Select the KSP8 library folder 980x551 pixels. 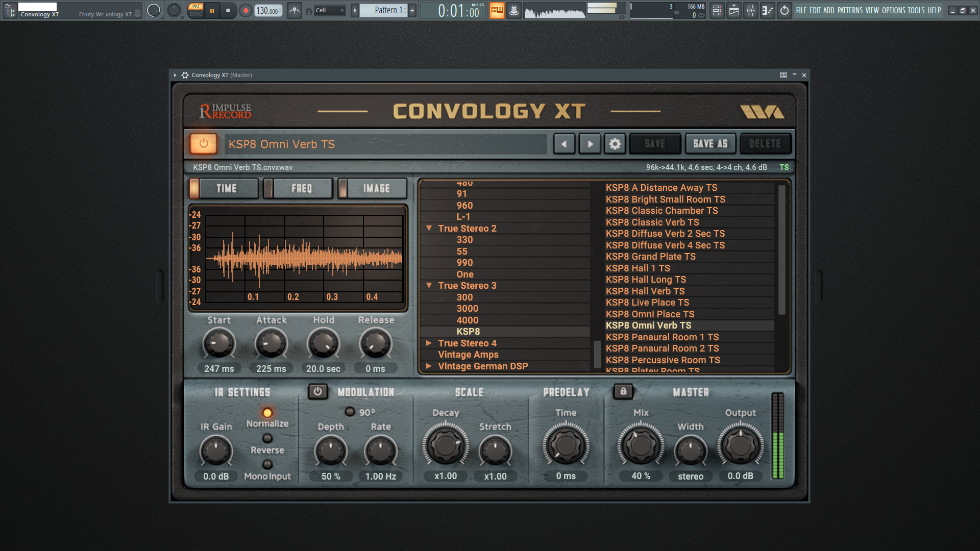point(505,332)
